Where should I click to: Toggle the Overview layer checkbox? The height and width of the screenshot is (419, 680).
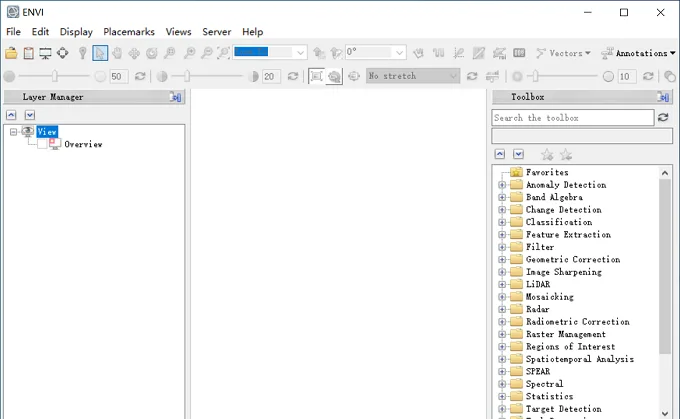pos(42,144)
